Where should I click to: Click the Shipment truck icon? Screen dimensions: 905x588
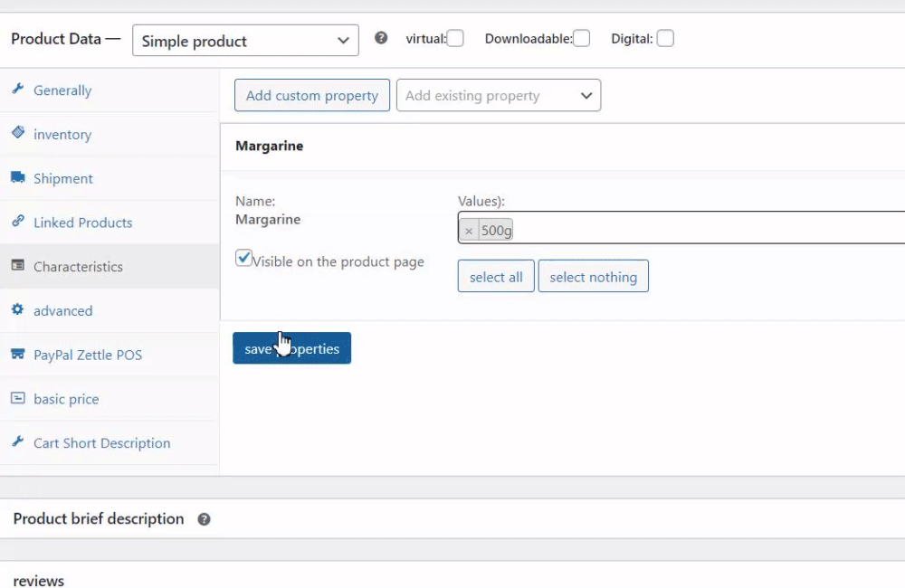[x=17, y=177]
